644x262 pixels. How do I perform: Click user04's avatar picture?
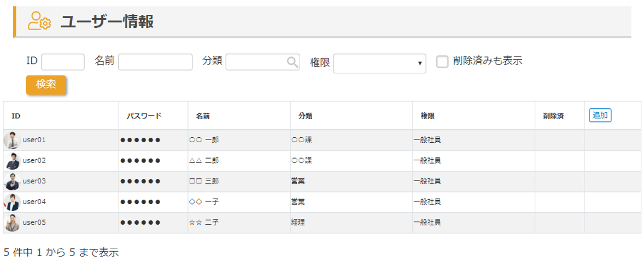(x=12, y=202)
